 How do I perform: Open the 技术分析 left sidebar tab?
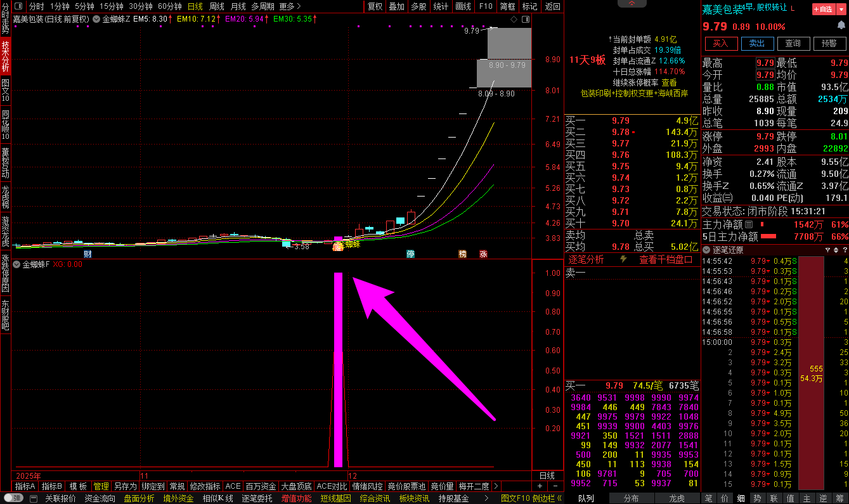click(x=6, y=56)
